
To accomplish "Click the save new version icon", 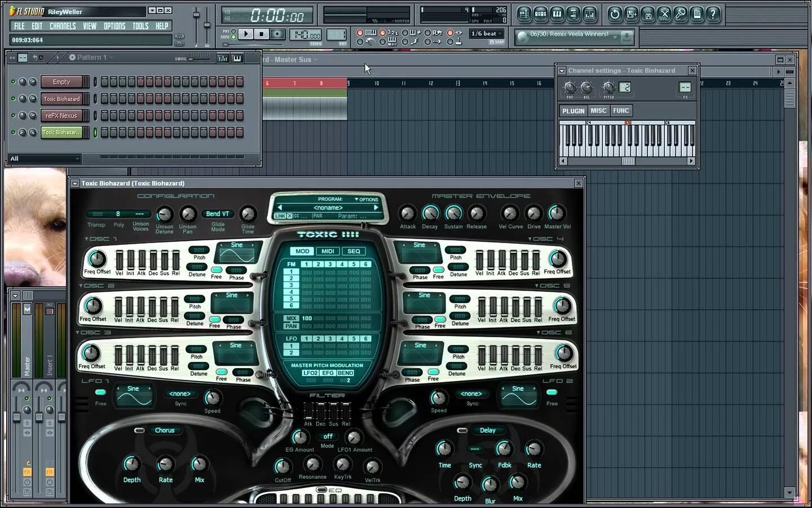I will tap(632, 14).
